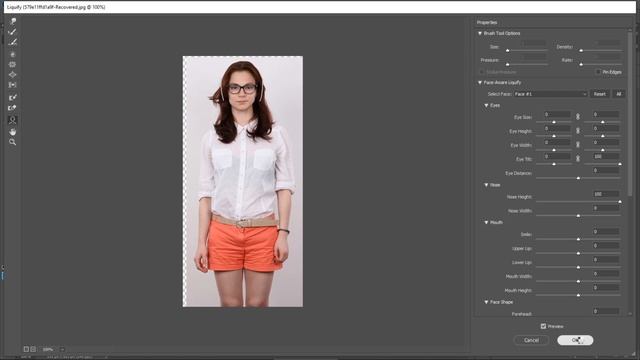Collapse the Eyes subsection
640x360 pixels.
(x=486, y=105)
